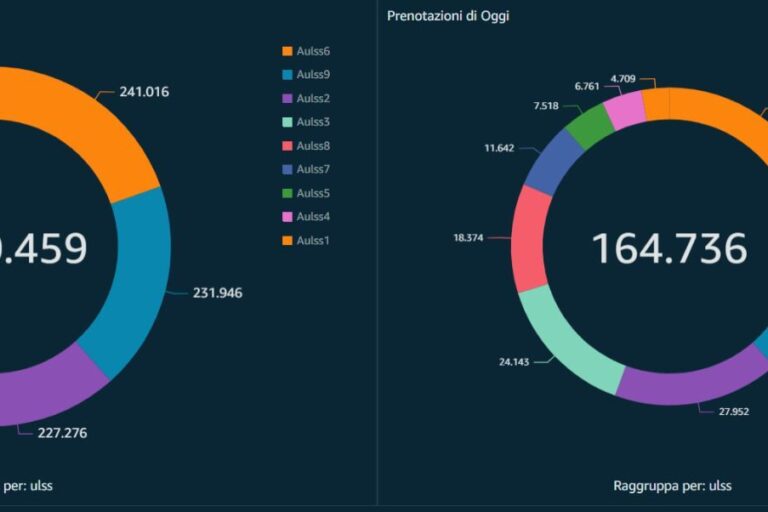
Task: Click the Aulss7 legend item
Action: (312, 169)
